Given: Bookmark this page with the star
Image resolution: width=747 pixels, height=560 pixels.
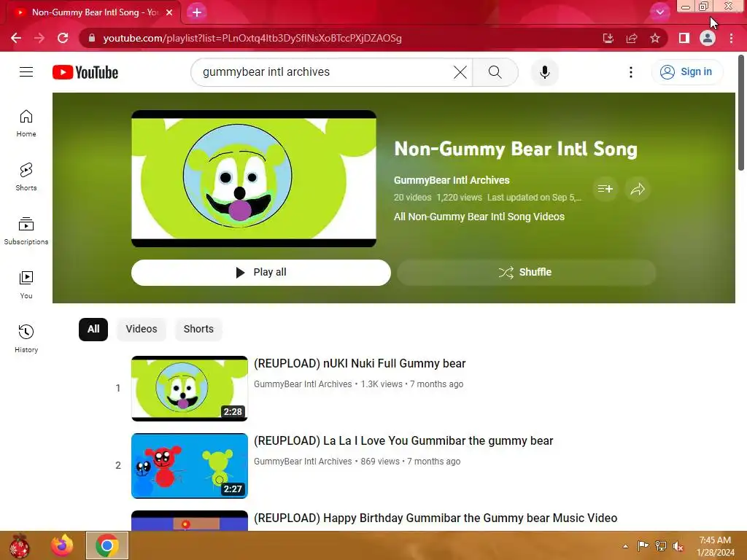Looking at the screenshot, I should click(x=655, y=38).
